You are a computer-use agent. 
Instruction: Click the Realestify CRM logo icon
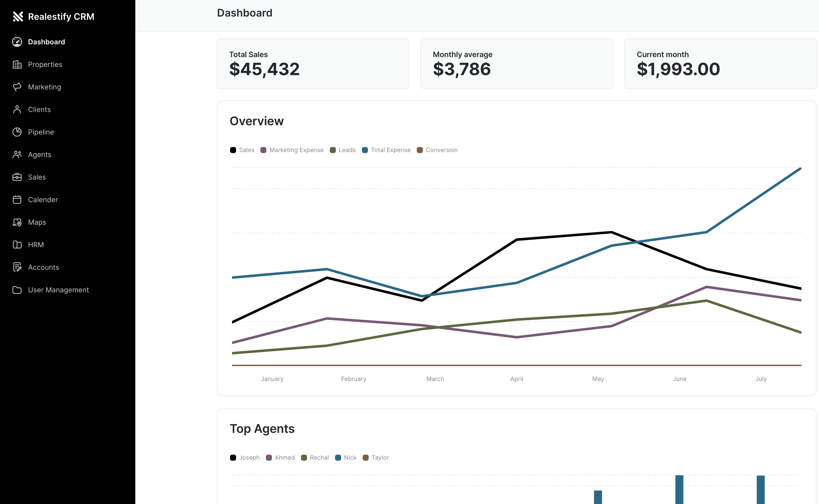18,16
